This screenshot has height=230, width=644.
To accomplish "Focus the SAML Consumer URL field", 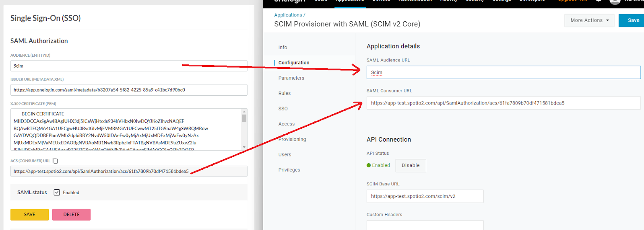I will pyautogui.click(x=504, y=103).
